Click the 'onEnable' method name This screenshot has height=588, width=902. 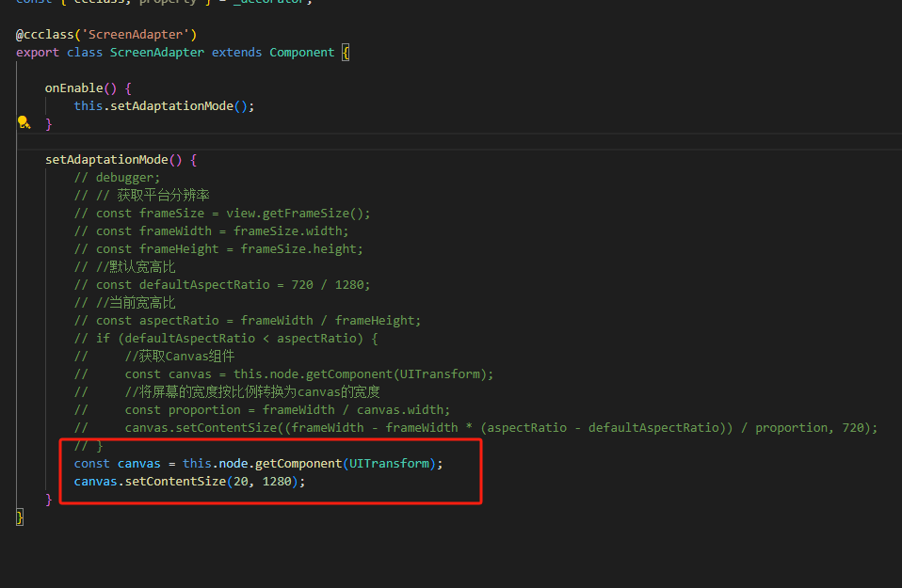tap(73, 87)
